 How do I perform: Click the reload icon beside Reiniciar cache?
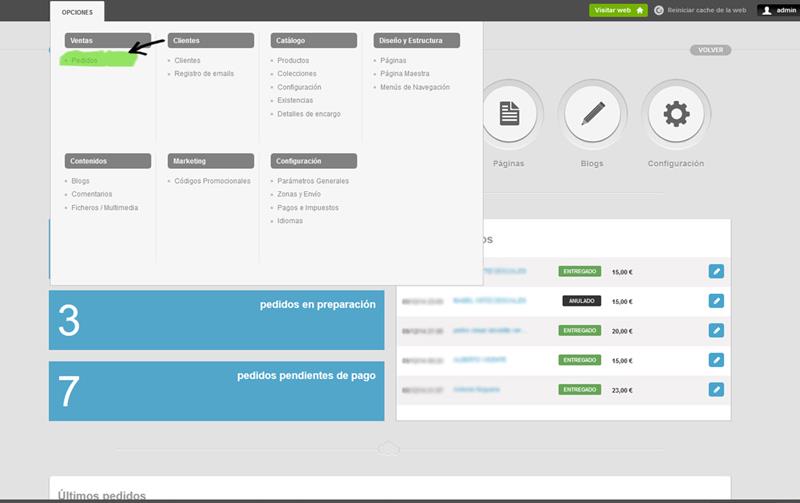658,10
